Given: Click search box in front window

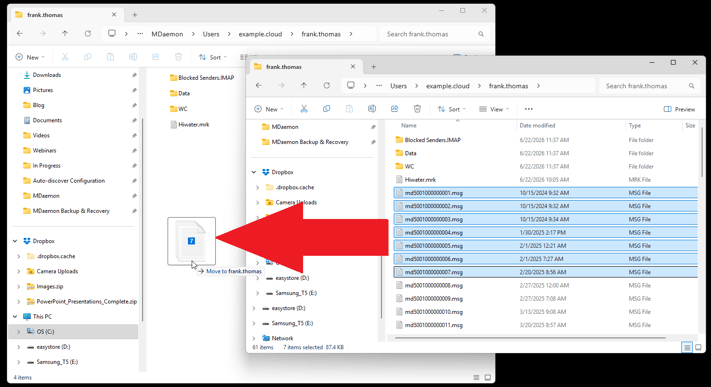Looking at the screenshot, I should click(648, 86).
